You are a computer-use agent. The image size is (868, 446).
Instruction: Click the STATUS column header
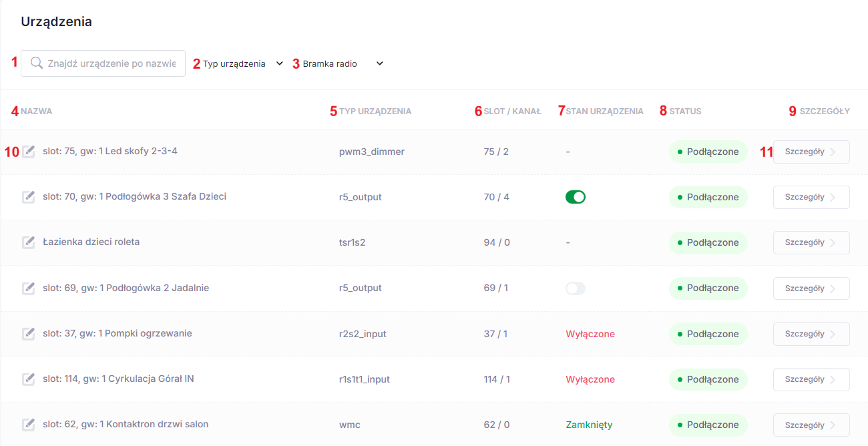click(686, 111)
